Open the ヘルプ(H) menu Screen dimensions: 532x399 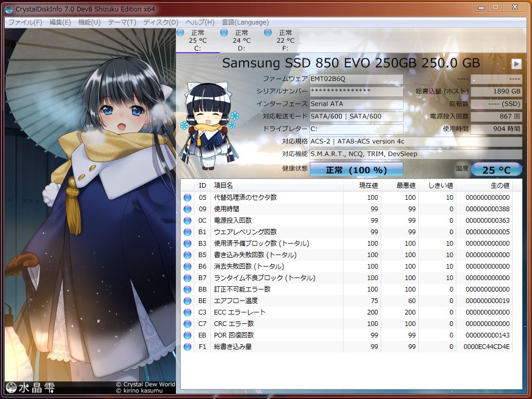point(200,22)
